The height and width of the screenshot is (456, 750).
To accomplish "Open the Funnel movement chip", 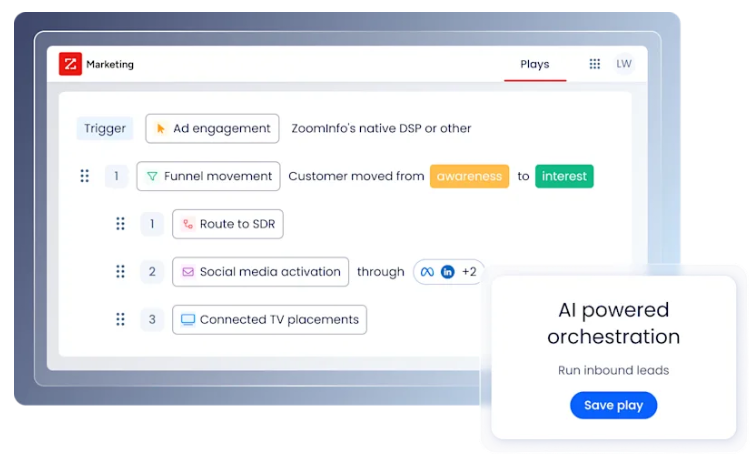I will [209, 176].
